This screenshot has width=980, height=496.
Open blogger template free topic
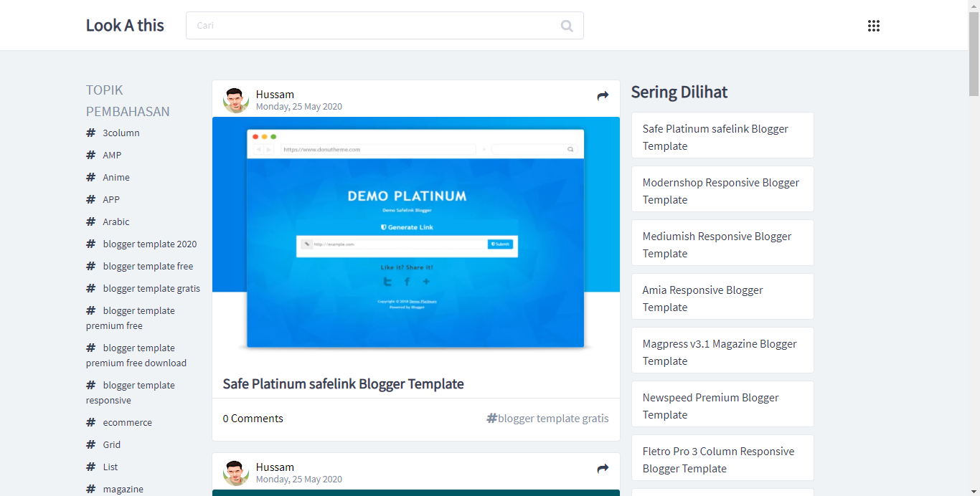pos(148,266)
